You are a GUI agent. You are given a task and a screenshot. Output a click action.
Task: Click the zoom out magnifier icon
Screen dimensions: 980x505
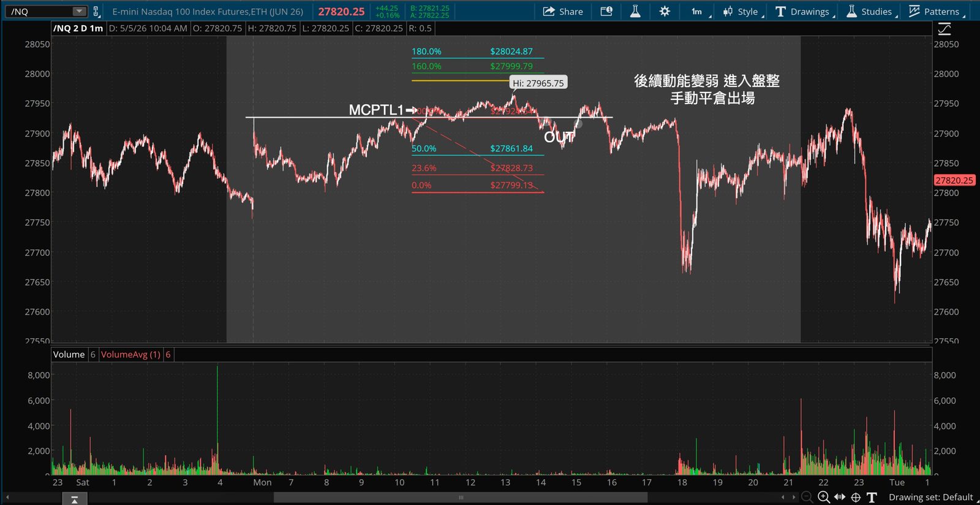click(807, 497)
